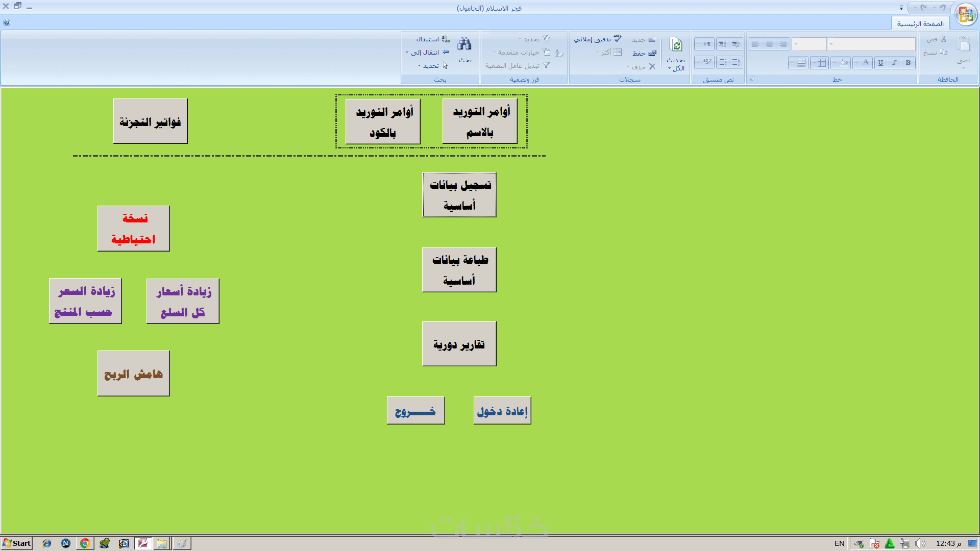The width and height of the screenshot is (980, 551).
Task: Click the red backup copy button
Action: pos(134,229)
